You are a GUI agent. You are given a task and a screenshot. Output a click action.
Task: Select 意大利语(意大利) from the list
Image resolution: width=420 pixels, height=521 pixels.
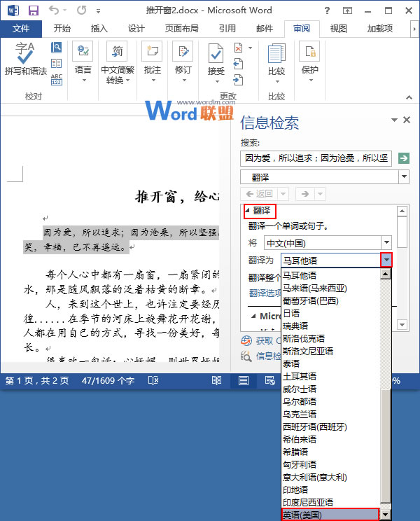(x=330, y=477)
